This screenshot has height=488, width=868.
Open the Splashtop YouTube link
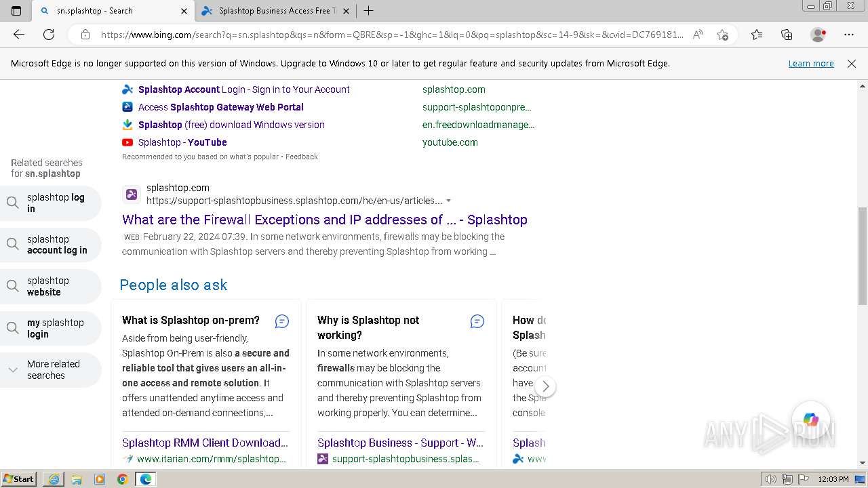[182, 142]
